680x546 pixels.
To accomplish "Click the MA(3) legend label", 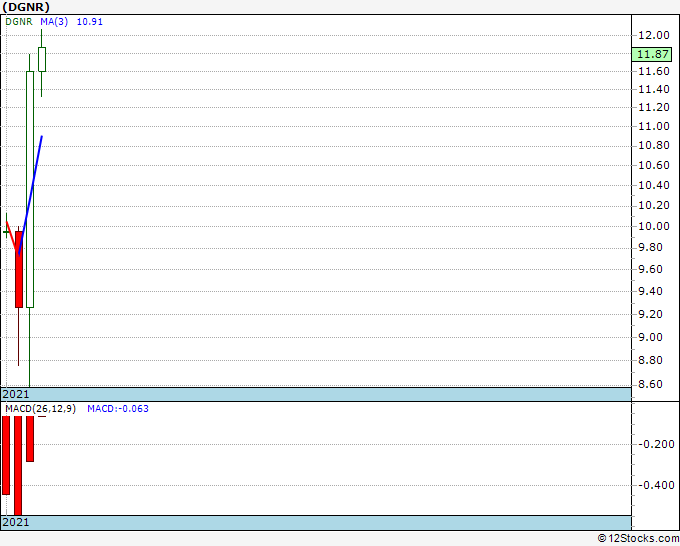I will [54, 21].
